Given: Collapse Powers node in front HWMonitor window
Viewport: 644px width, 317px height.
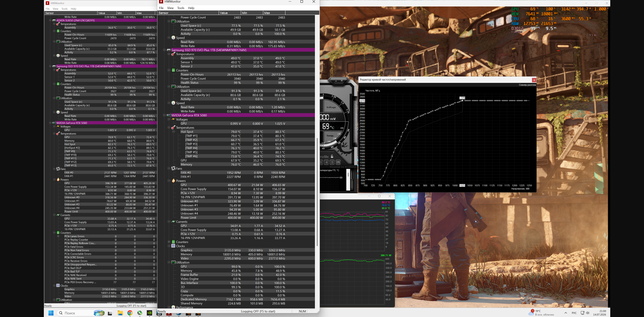Looking at the screenshot, I should point(169,181).
